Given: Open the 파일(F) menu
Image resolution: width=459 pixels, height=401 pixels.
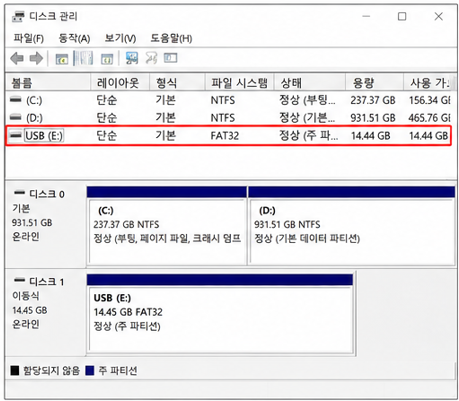Looking at the screenshot, I should click(x=28, y=38).
